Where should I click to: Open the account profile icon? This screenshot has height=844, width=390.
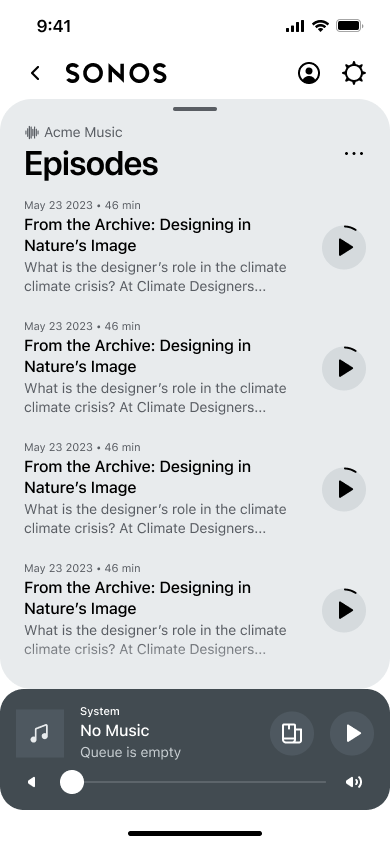tap(309, 73)
